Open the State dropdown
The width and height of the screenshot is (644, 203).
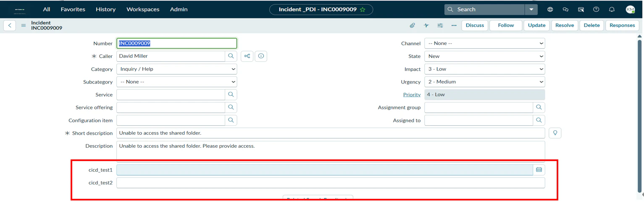point(485,56)
